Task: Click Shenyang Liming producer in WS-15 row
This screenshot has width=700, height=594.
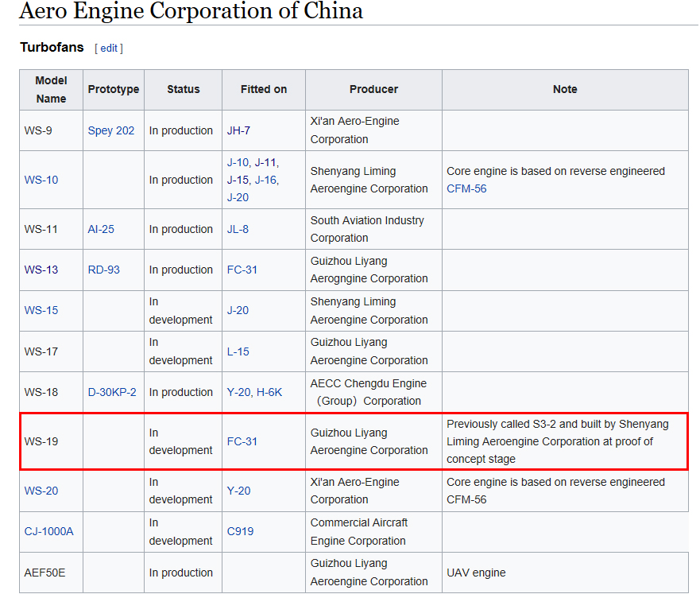Action: pos(373,311)
